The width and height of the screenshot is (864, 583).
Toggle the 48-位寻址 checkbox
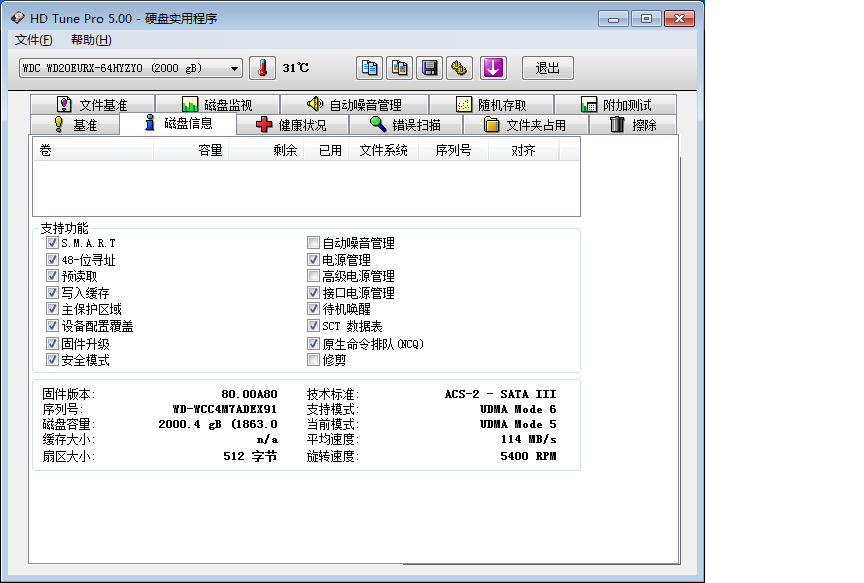pos(52,260)
